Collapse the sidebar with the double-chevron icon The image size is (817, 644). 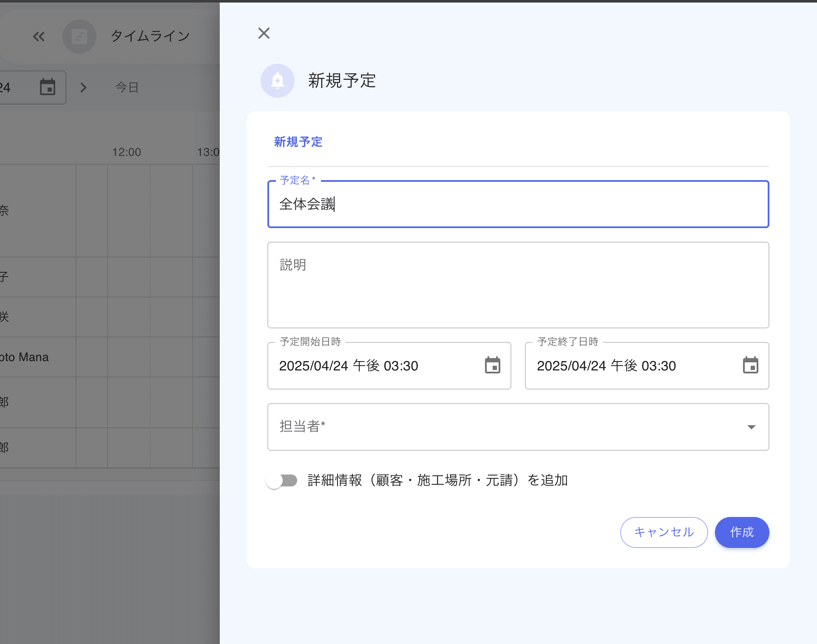click(x=39, y=36)
